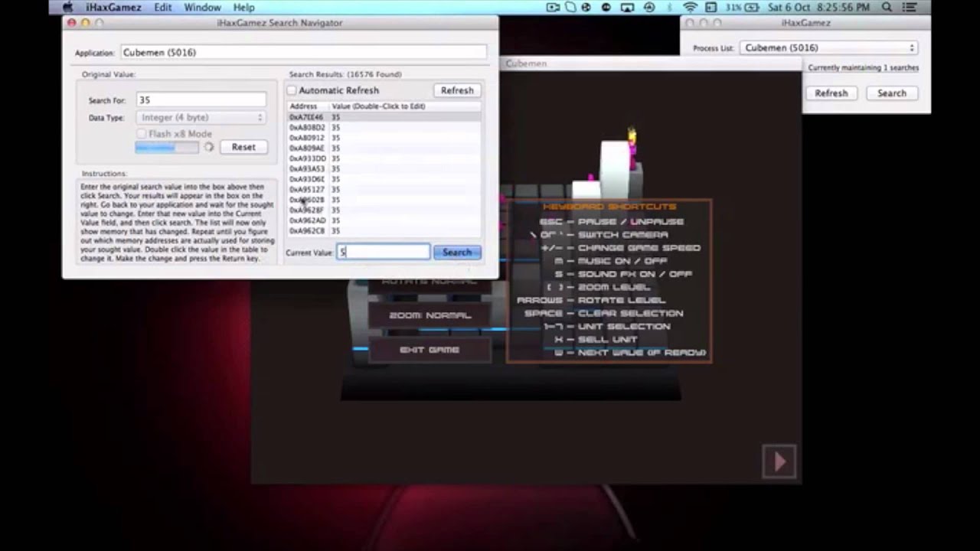Open the Time Machine menu bar icon
980x551 pixels.
[649, 8]
